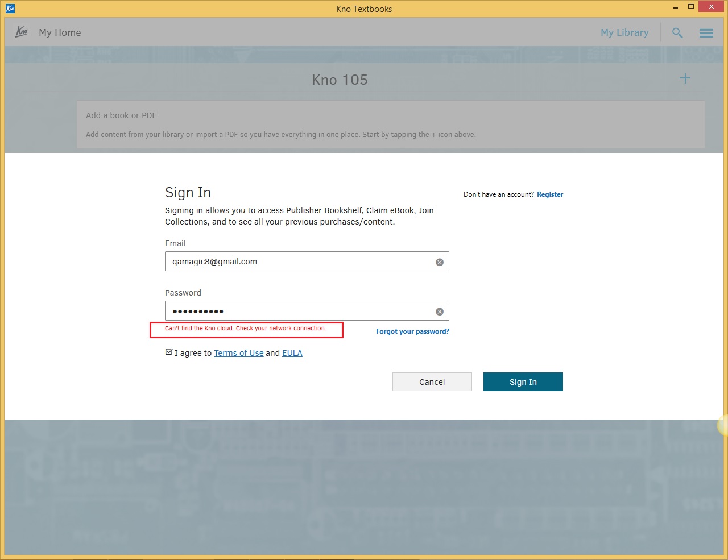
Task: Click the Cancel button
Action: coord(432,382)
